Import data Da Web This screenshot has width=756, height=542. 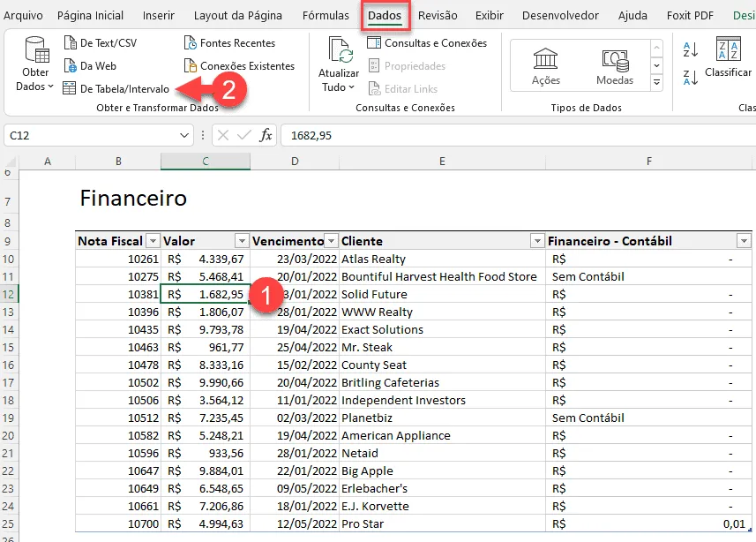pos(90,65)
